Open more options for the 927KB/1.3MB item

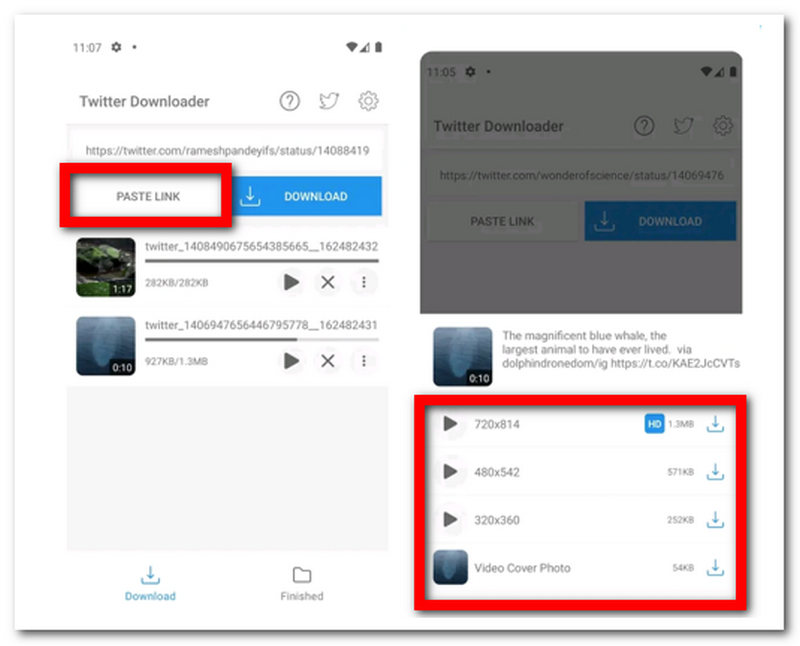point(364,361)
